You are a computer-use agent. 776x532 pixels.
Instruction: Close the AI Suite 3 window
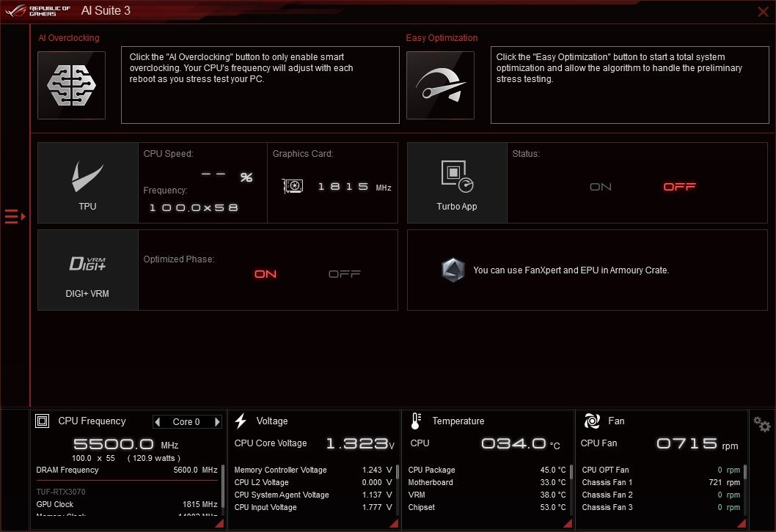763,12
